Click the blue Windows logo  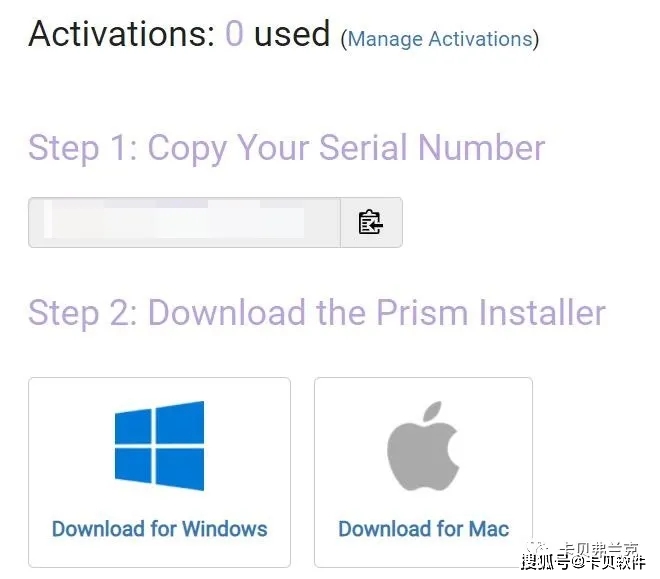[x=160, y=446]
